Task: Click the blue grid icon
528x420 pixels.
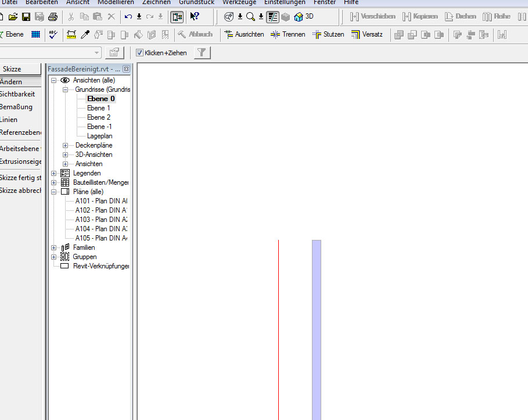Action: click(35, 34)
